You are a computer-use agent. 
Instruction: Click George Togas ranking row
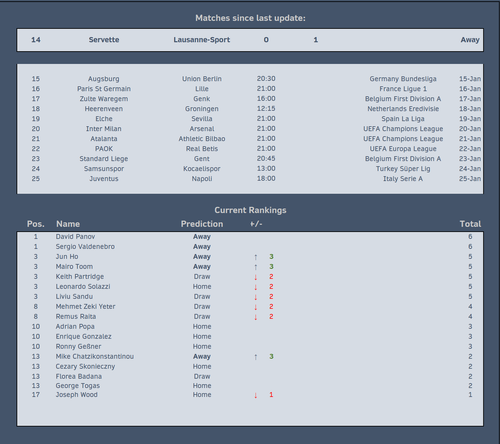coord(250,386)
